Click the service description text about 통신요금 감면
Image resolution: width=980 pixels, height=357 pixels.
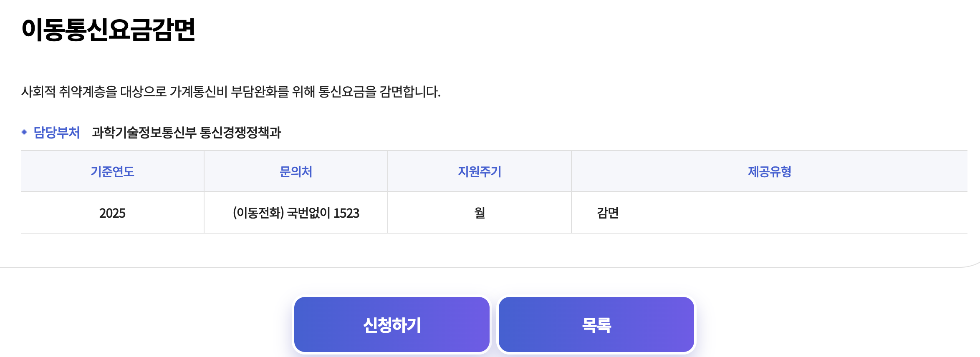pos(230,91)
